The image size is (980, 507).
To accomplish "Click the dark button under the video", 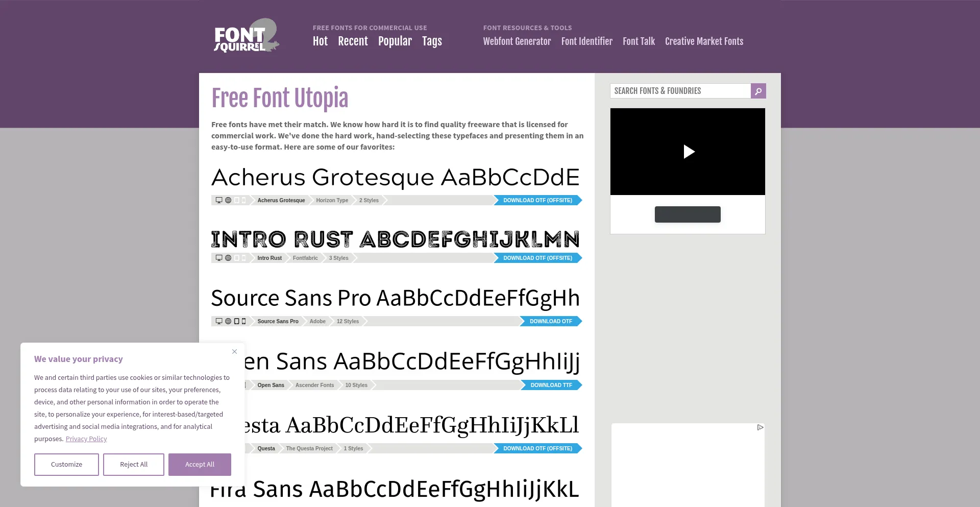I will (x=688, y=214).
